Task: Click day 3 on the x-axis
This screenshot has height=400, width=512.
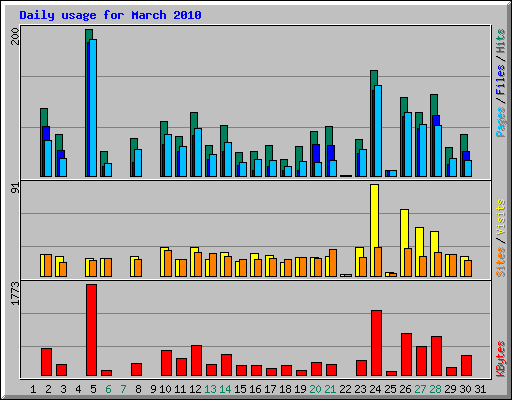Action: (63, 389)
